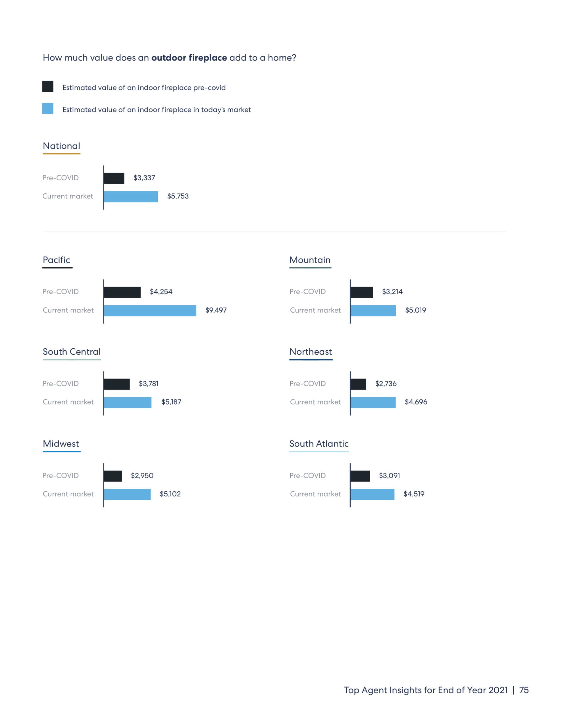Screen dimensions: 562x728
Task: Click the page number 75 footer
Action: pyautogui.click(x=524, y=690)
